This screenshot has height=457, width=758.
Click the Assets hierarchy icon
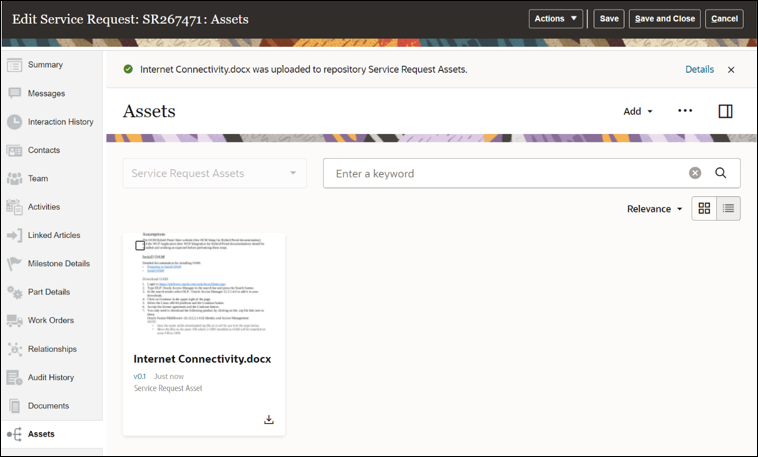15,434
